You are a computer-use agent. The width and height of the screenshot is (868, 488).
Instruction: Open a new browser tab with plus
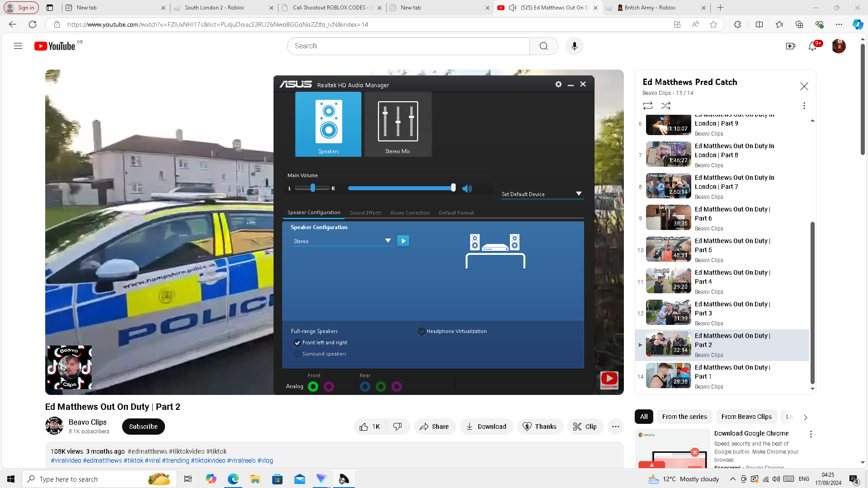(721, 8)
